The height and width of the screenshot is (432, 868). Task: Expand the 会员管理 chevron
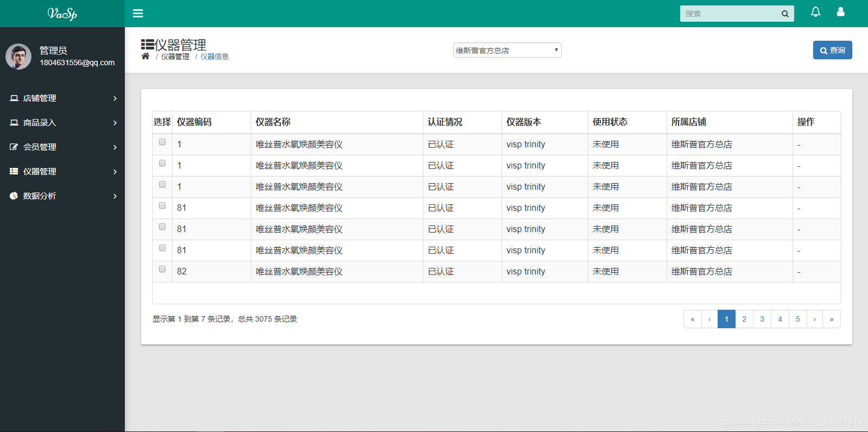(115, 147)
